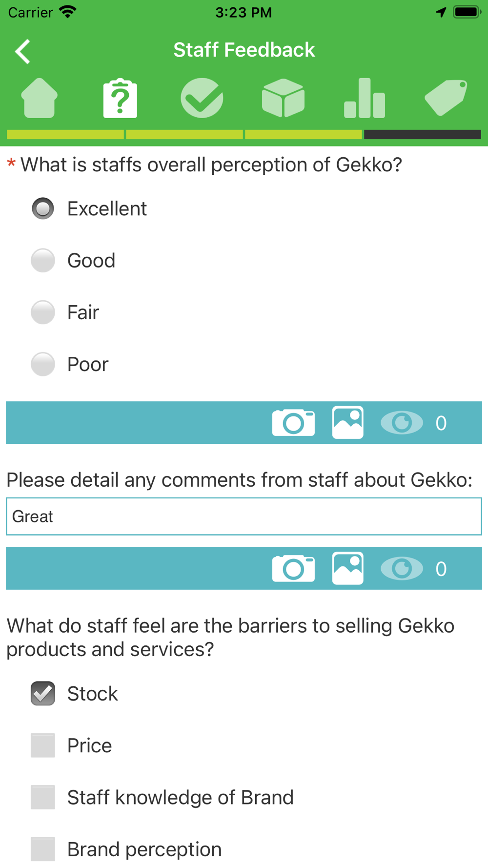
Task: Open the checkmark tasks tab
Action: pyautogui.click(x=202, y=98)
